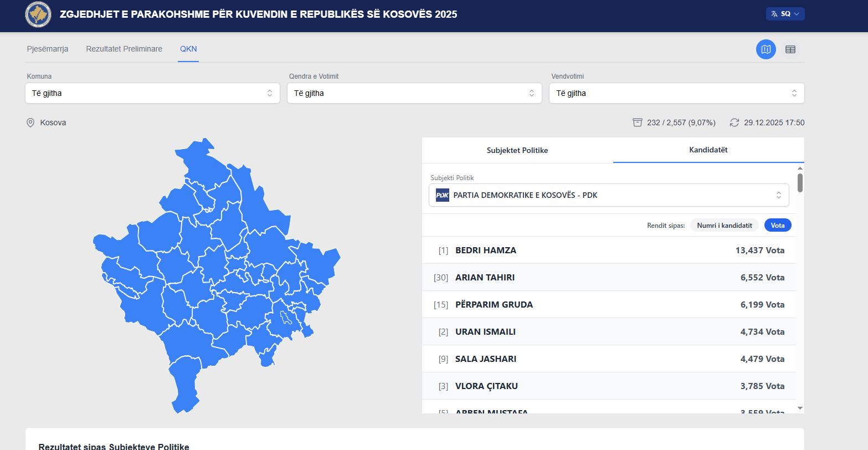868x450 pixels.
Task: Sort candidates by Vota
Action: pyautogui.click(x=778, y=225)
